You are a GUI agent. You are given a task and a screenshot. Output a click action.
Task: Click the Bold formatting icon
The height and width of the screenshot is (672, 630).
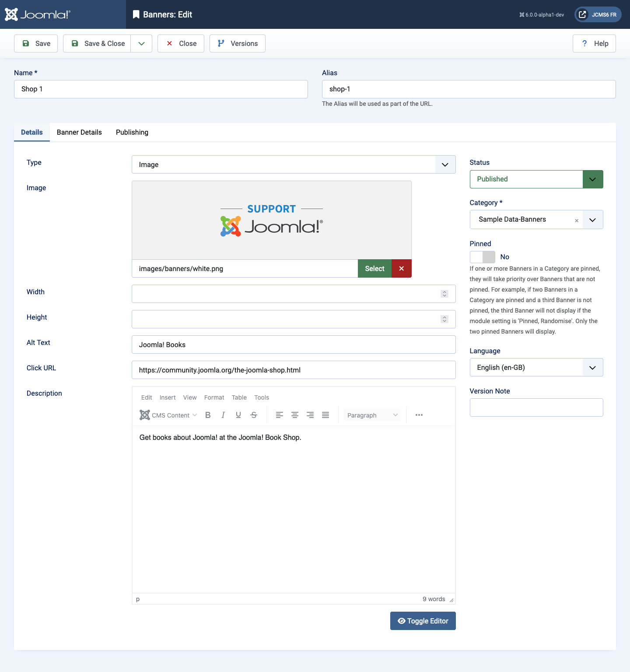click(208, 415)
